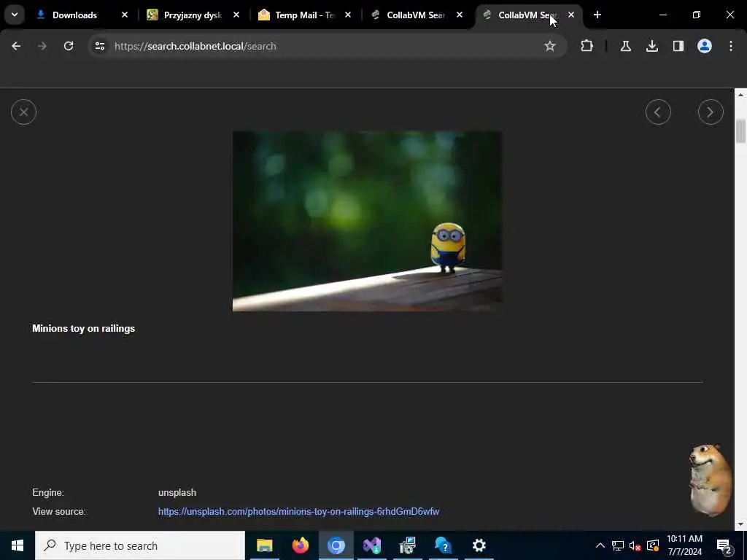Open the unsplash.com minions-toy source link

[298, 511]
